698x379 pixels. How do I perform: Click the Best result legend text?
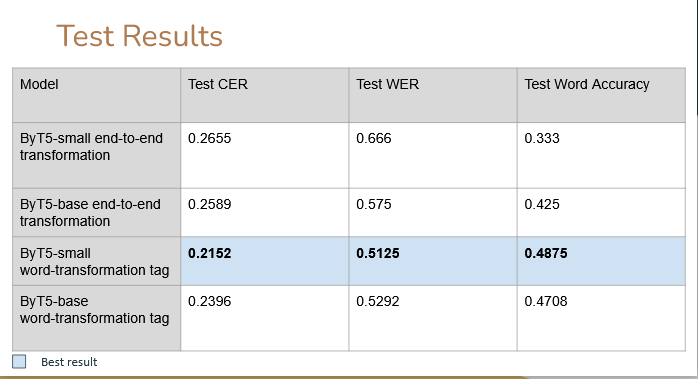[x=69, y=362]
